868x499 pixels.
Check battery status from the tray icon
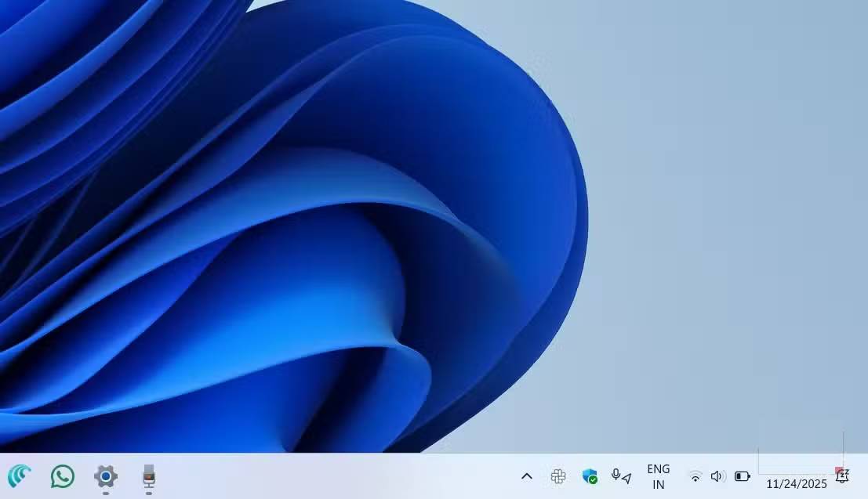[741, 476]
